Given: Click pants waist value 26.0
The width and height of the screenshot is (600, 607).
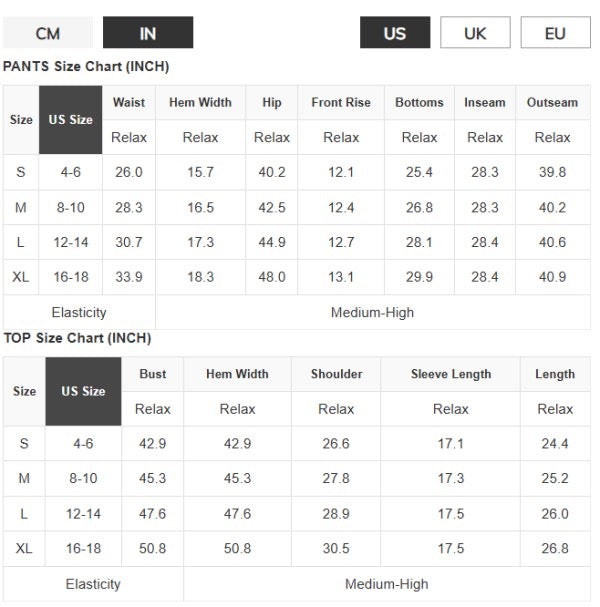Looking at the screenshot, I should [x=129, y=172].
